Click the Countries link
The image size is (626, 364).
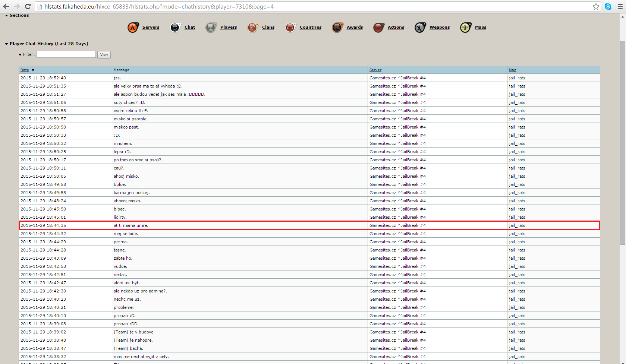click(311, 27)
